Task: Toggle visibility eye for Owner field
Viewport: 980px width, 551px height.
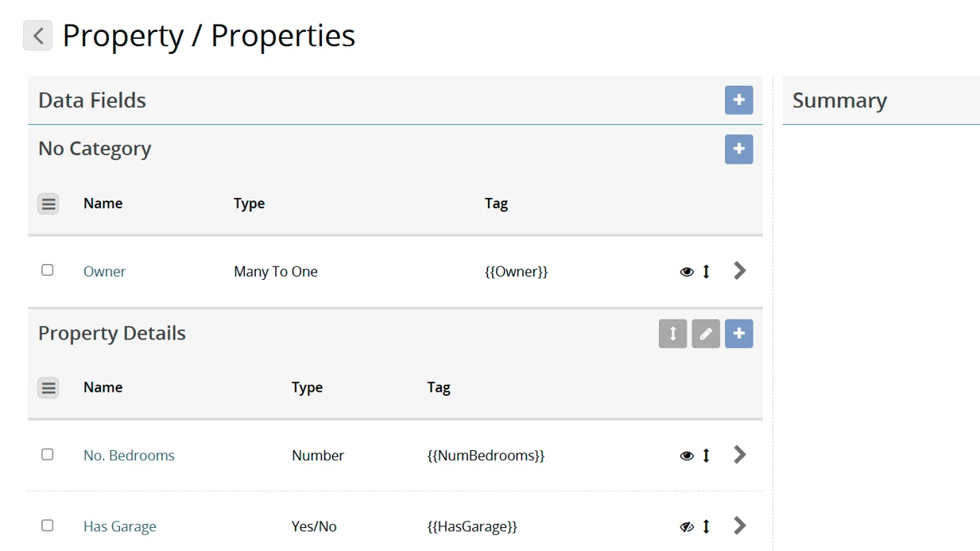Action: tap(687, 272)
